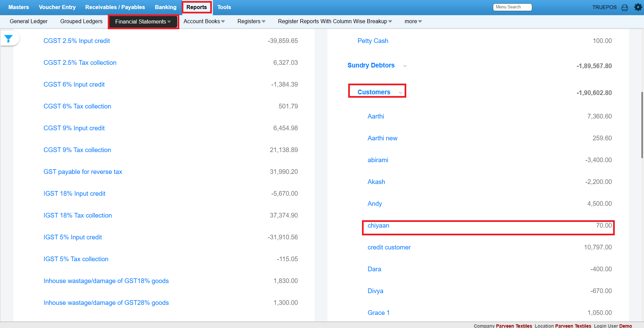Open the Dara customer ledger
Screen dimensions: 644x328
pyautogui.click(x=374, y=269)
